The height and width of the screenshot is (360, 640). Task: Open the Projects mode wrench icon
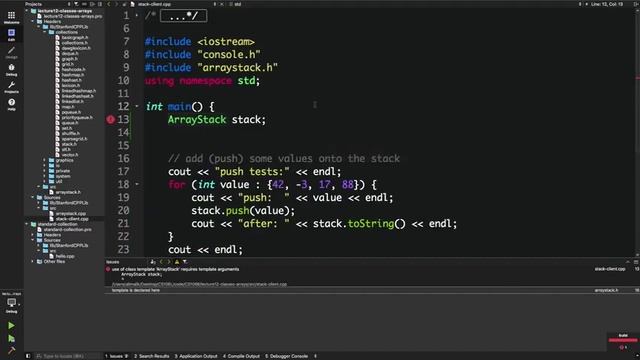click(11, 87)
